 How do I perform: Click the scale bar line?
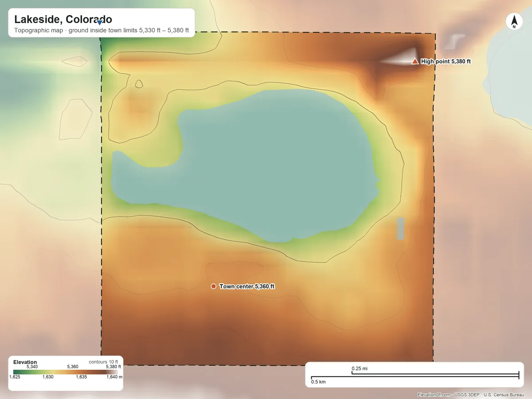[415, 376]
